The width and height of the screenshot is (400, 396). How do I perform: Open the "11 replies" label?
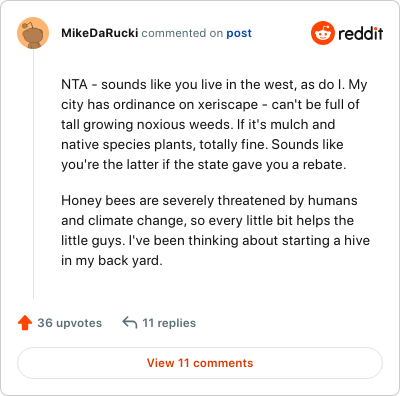[x=169, y=323]
